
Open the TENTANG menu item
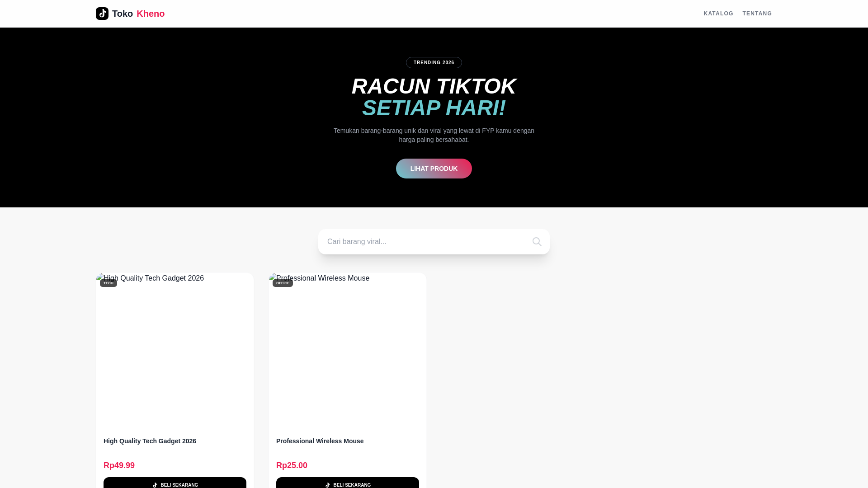757,14
